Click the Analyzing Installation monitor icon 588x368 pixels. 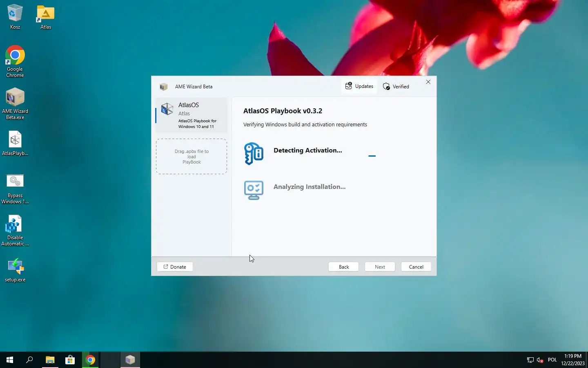pos(254,190)
